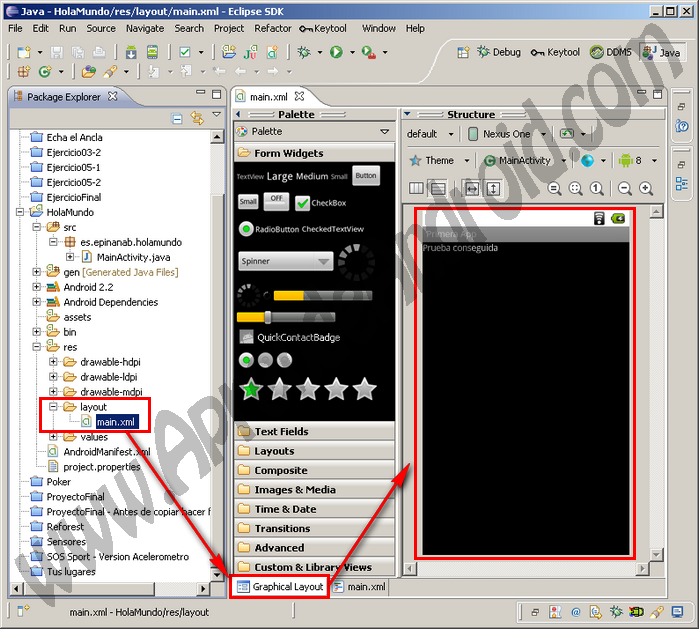Click the Link with Editor icon
Screen dimensions: 699x629
197,118
